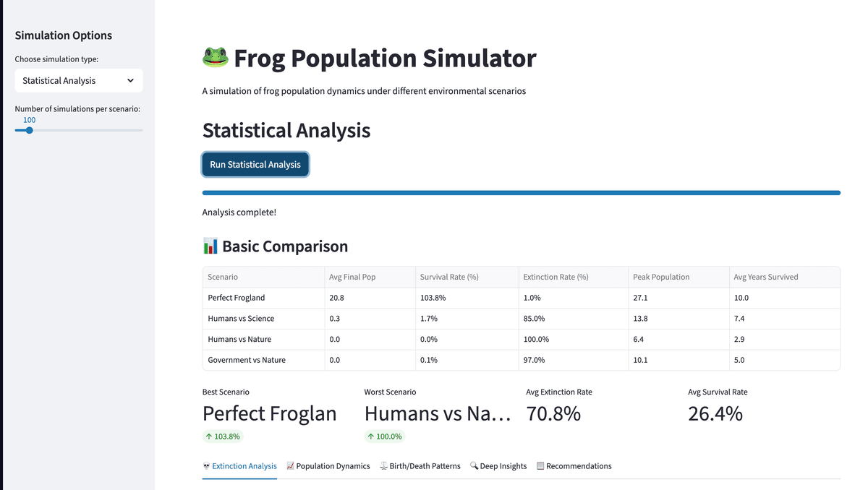This screenshot has height=490, width=868.
Task: Click the skull icon on Extinction Analysis tab
Action: pos(208,466)
